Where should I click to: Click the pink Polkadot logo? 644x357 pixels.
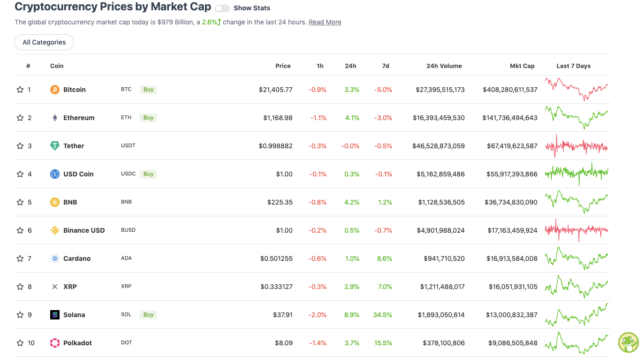pos(55,343)
